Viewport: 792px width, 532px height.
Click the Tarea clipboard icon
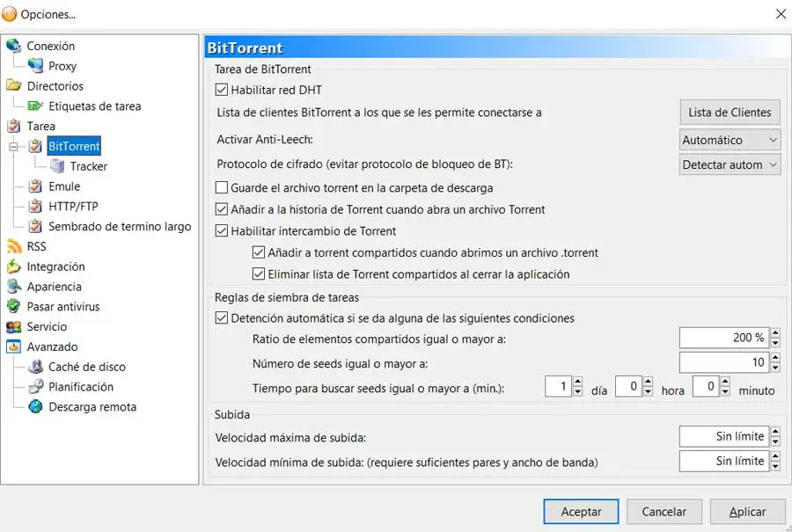[x=13, y=127]
